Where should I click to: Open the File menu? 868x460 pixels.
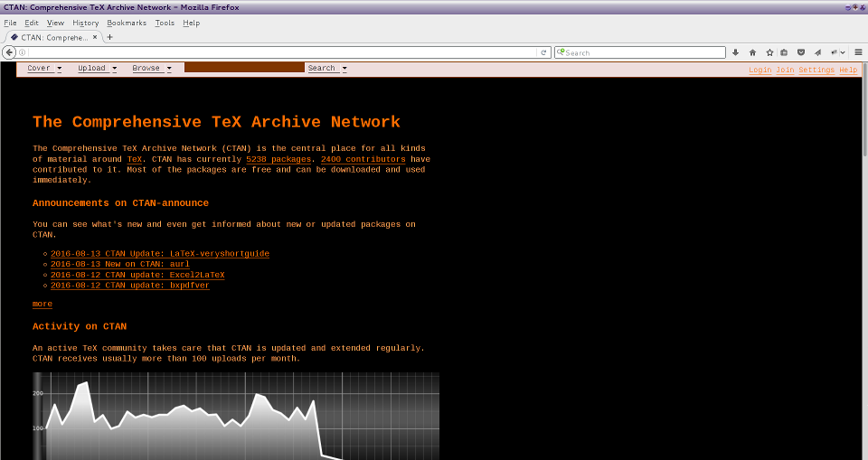tap(10, 23)
